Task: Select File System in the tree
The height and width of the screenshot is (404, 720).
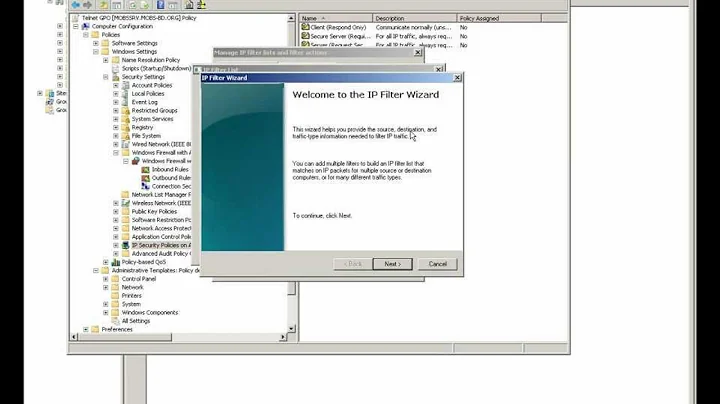Action: click(146, 136)
